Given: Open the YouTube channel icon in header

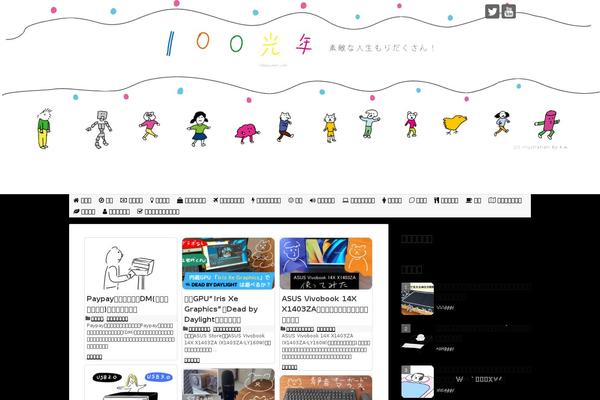Looking at the screenshot, I should [x=509, y=11].
